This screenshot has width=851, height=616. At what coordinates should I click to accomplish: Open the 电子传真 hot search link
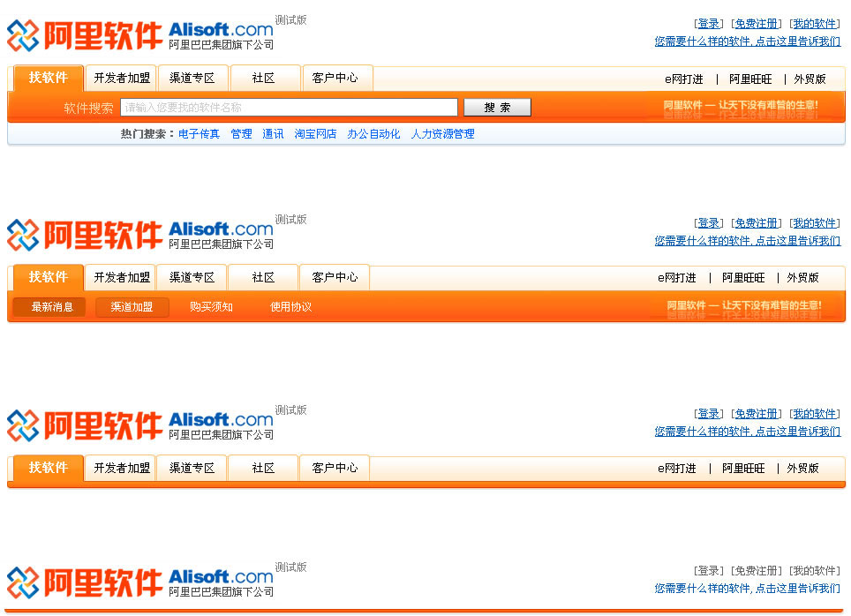(x=199, y=134)
